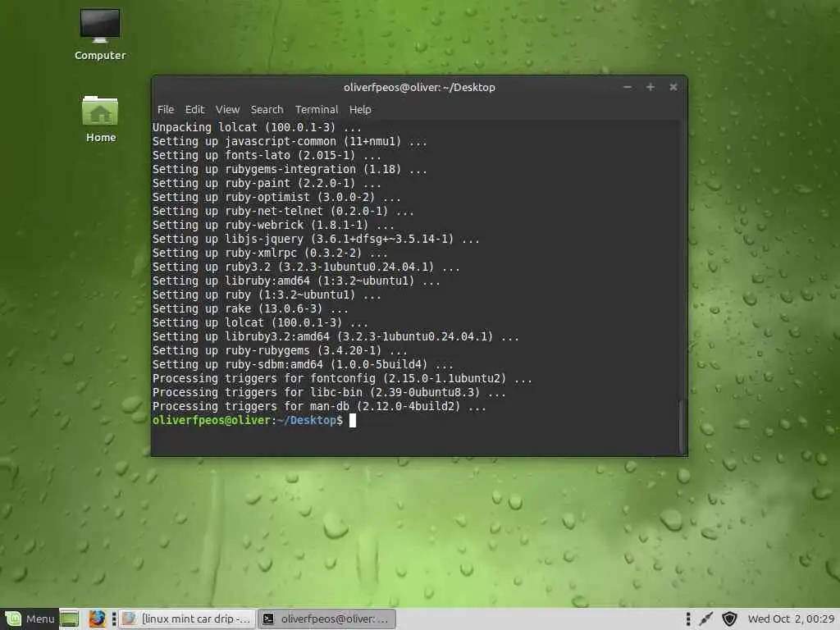
Task: Open the File menu in terminal
Action: click(166, 109)
